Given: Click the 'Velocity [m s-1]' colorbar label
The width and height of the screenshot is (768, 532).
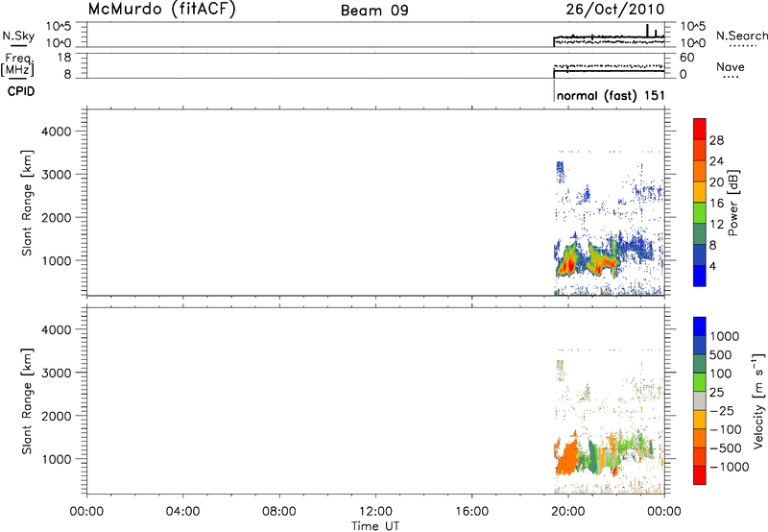Looking at the screenshot, I should 758,400.
